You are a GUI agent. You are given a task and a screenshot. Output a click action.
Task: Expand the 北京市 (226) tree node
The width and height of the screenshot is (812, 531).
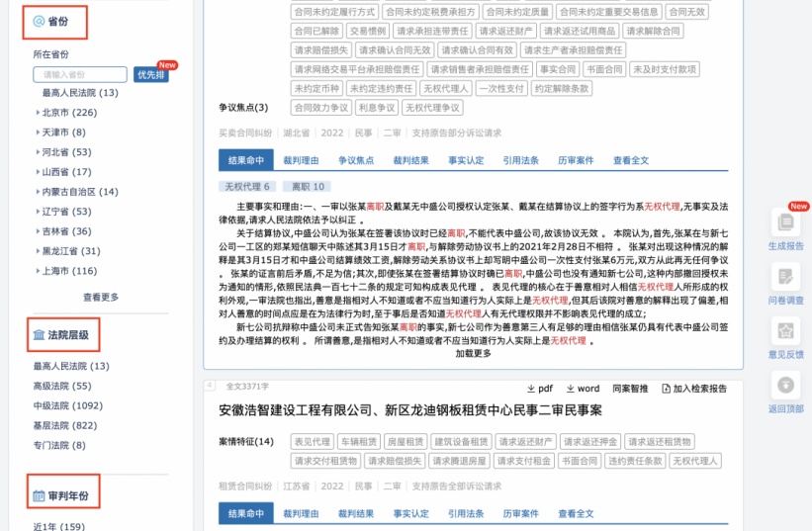tap(38, 113)
